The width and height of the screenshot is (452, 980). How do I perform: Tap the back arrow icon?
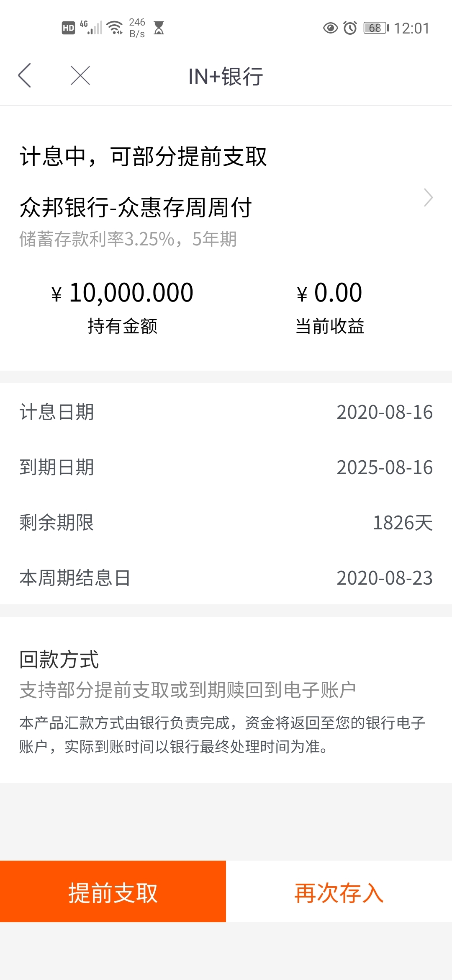(x=25, y=76)
